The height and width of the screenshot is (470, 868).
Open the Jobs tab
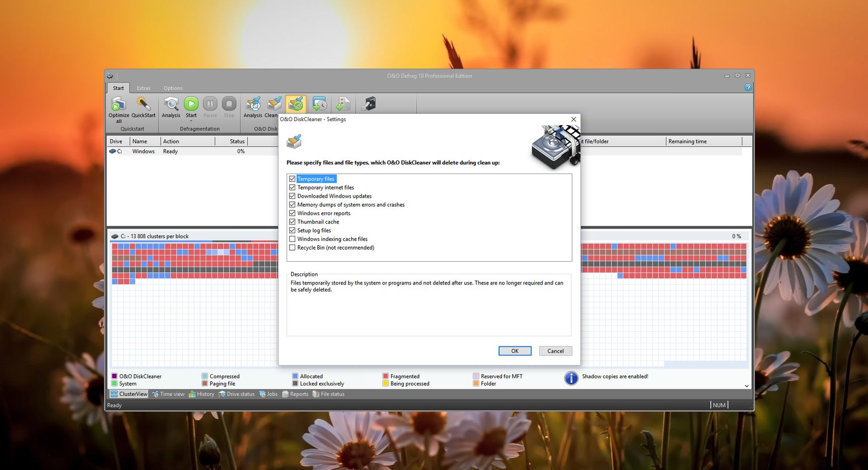pos(268,394)
